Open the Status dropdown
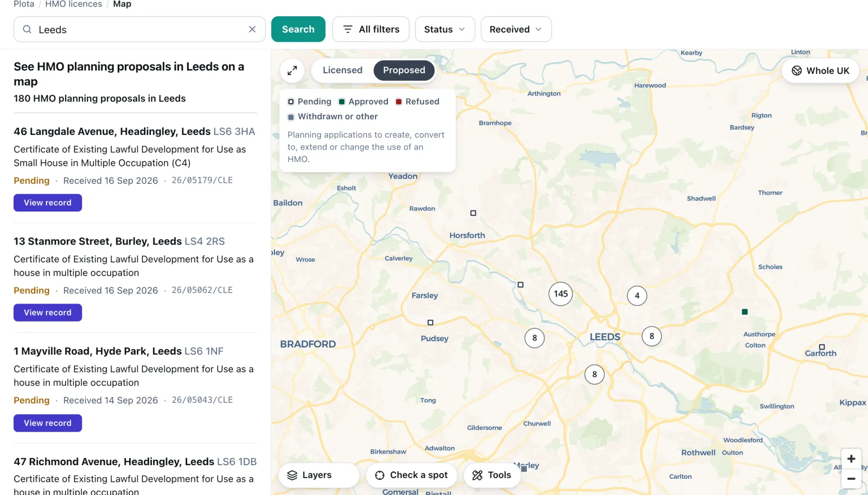 click(445, 29)
